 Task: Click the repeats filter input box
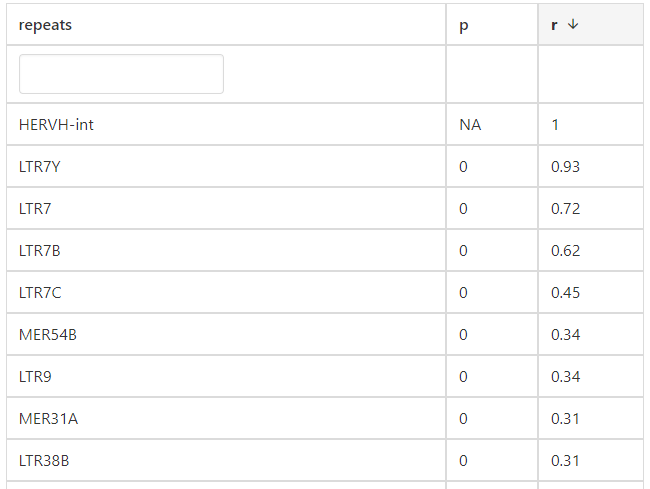point(121,74)
